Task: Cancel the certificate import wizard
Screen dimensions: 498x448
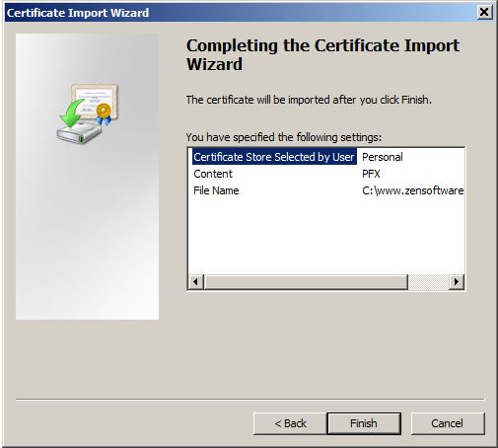Action: point(448,423)
